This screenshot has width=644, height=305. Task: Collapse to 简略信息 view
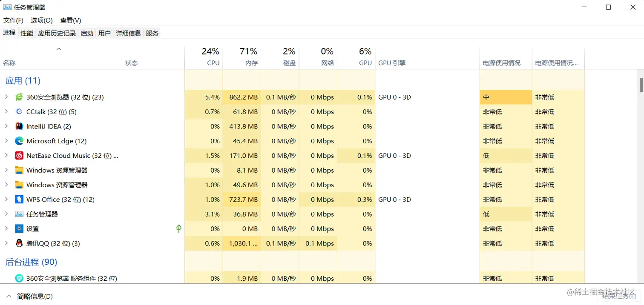pos(29,296)
